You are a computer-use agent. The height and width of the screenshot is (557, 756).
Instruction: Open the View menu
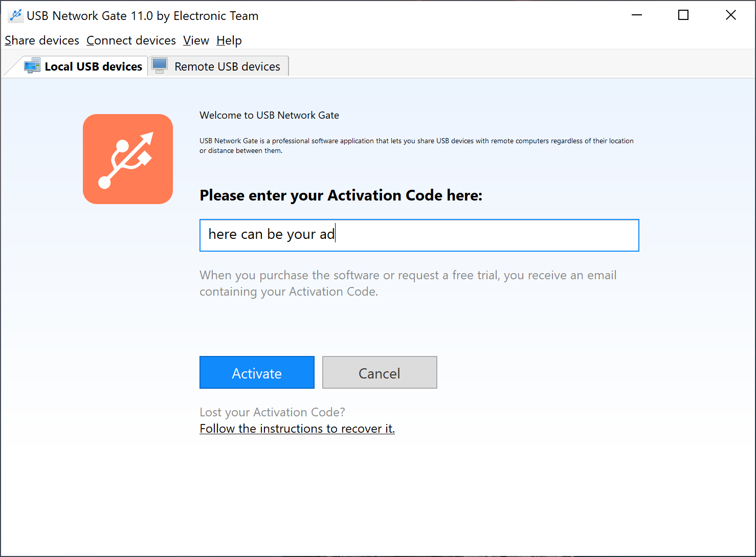tap(196, 40)
